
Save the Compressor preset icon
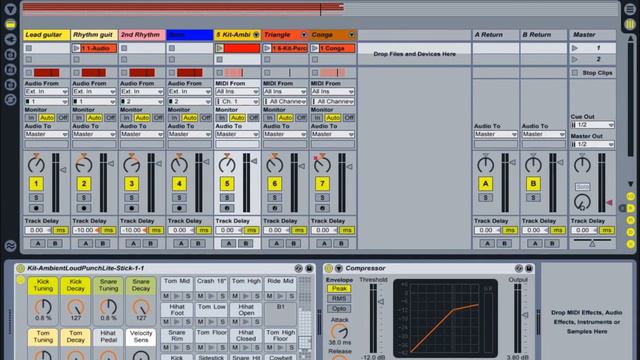click(x=529, y=268)
